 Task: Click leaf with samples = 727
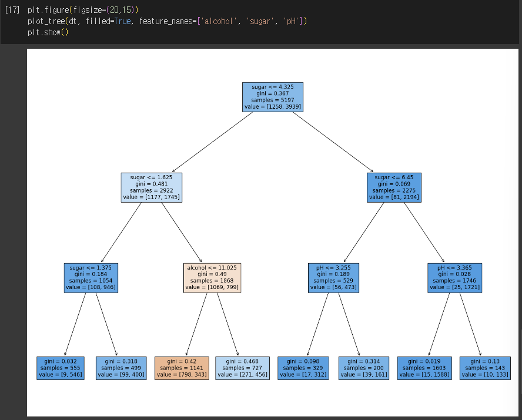[x=242, y=368]
